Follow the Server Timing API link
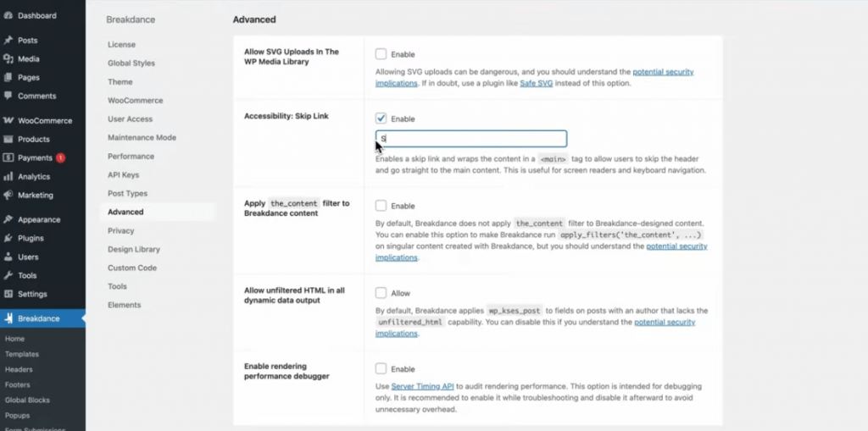This screenshot has width=868, height=431. tap(423, 387)
